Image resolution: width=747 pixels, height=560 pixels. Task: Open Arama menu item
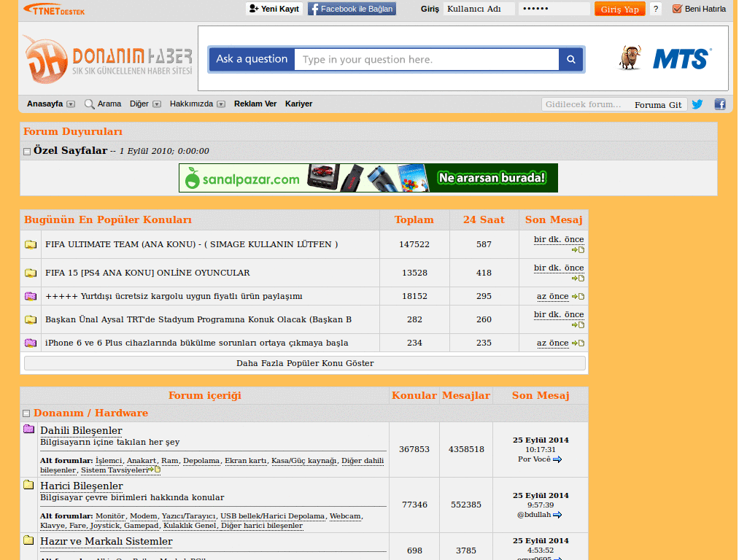(109, 104)
